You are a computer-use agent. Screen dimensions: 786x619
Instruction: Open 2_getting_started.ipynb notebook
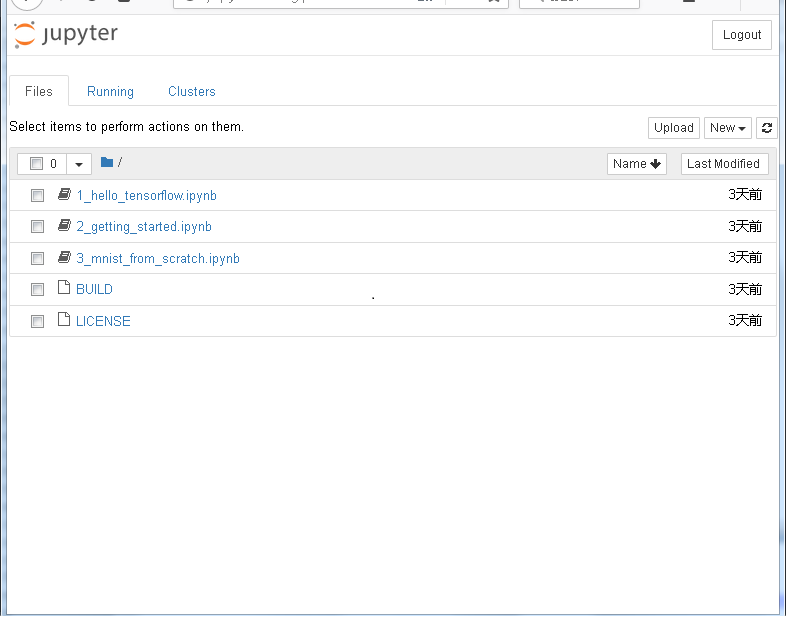pos(144,227)
